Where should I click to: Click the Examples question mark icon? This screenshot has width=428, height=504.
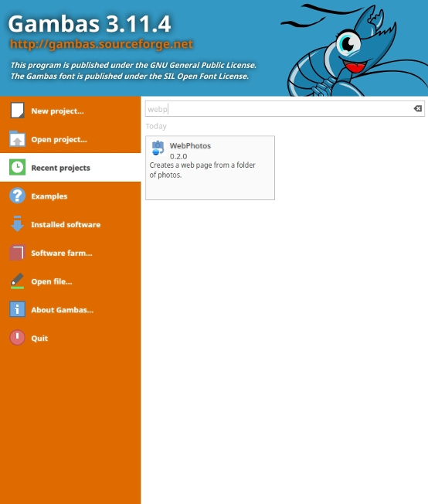click(x=17, y=196)
